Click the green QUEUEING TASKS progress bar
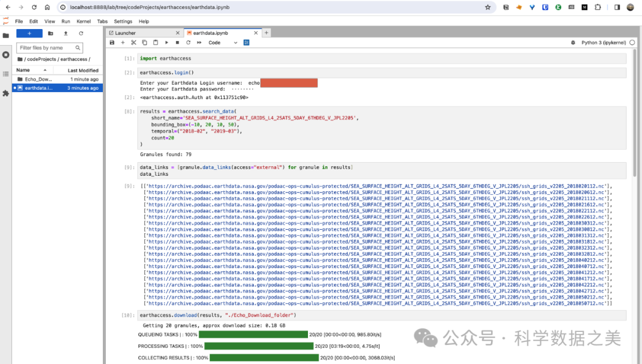The image size is (642, 364). pyautogui.click(x=261, y=334)
